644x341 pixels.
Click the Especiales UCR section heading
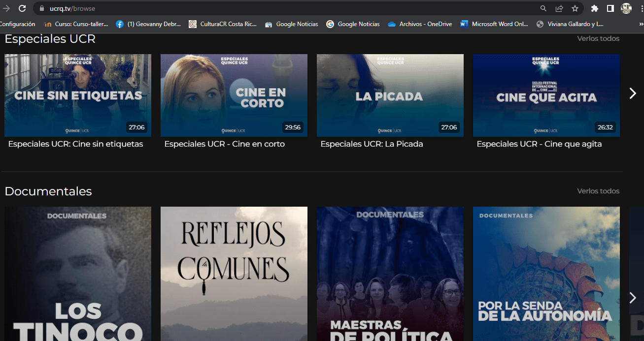(50, 39)
